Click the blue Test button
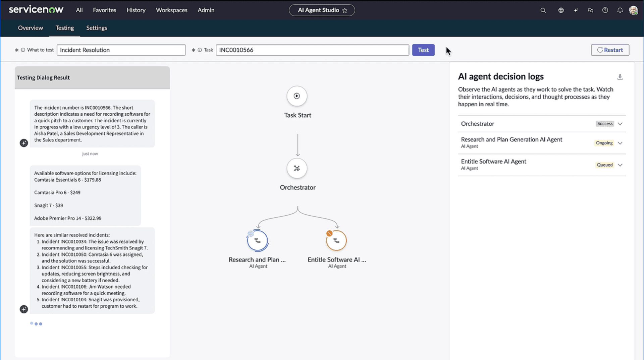The height and width of the screenshot is (360, 644). [423, 50]
